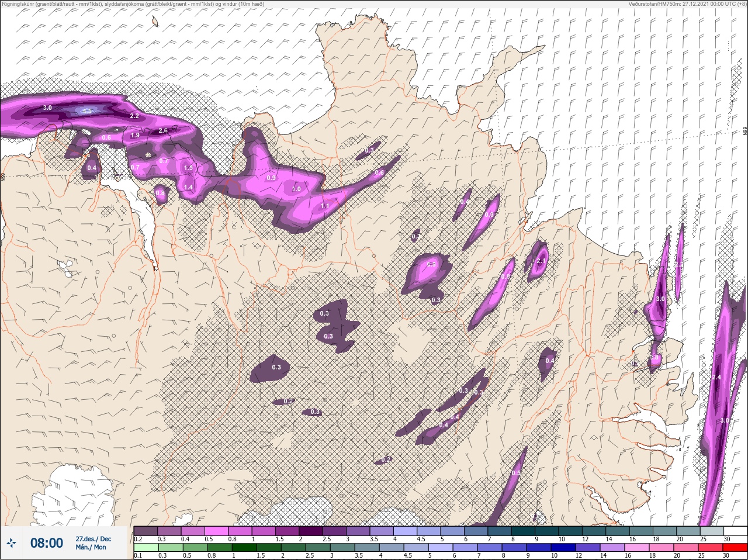
Task: Click the "0.1" label on the lower rain scale
Action: 138,555
